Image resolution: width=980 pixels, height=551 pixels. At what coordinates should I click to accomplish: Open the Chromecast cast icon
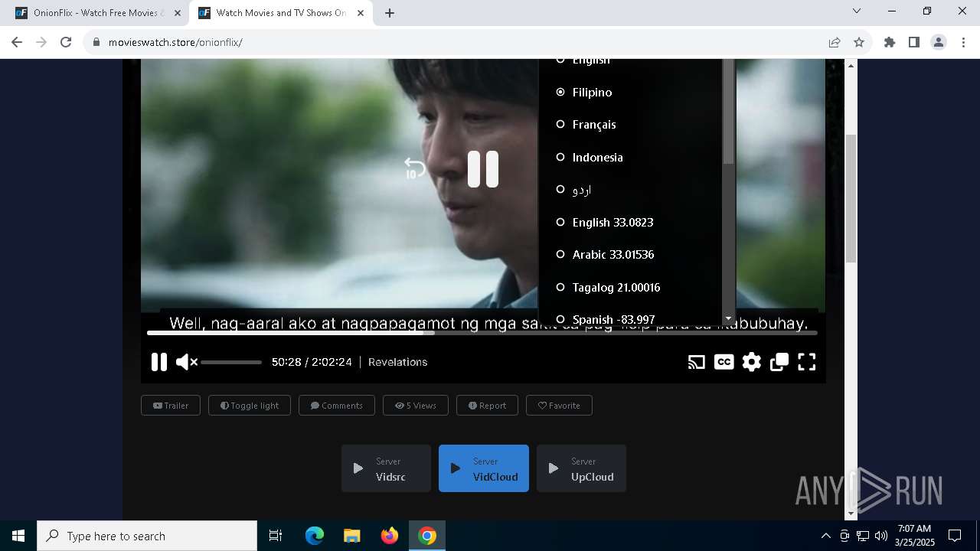click(x=696, y=362)
